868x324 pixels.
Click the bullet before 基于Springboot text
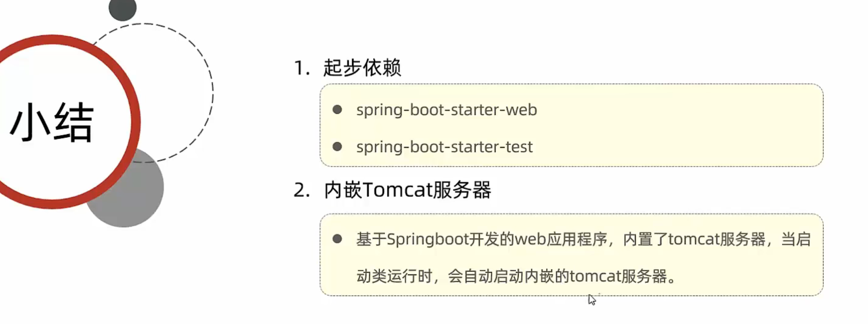click(x=337, y=239)
